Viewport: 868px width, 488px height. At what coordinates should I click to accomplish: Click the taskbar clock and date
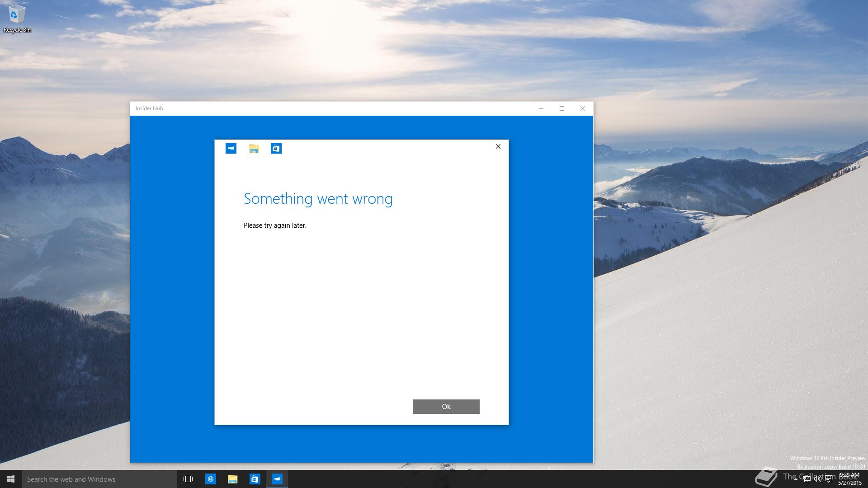[849, 479]
